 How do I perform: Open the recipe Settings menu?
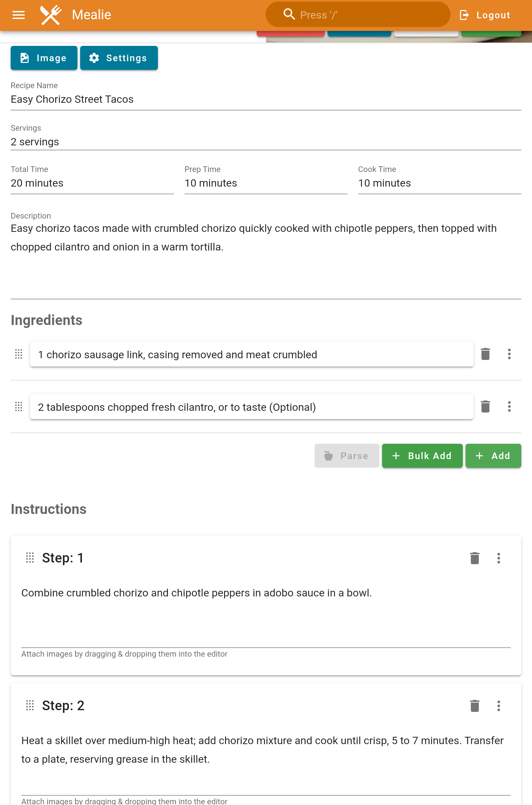[119, 58]
